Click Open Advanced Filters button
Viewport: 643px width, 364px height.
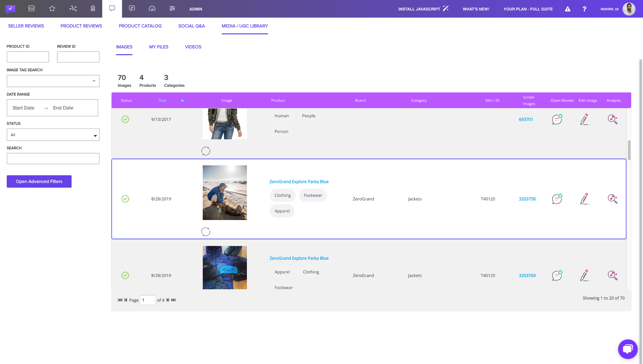pos(39,181)
